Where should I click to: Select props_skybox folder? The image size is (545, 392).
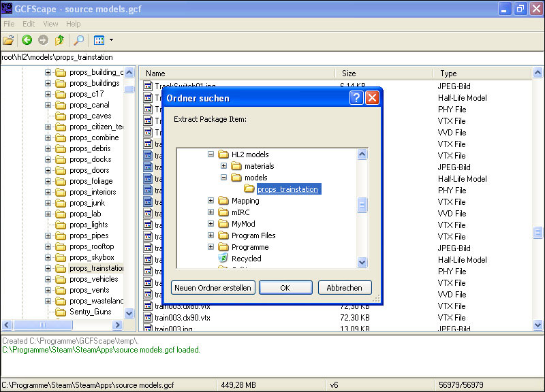[92, 258]
